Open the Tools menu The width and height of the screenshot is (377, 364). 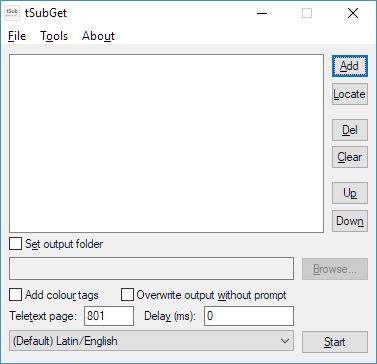[54, 36]
